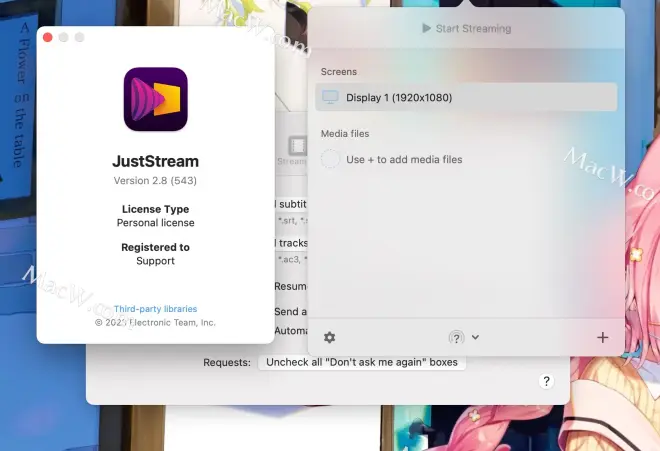
Task: Click the question mark icon in streaming panel
Action: 456,338
